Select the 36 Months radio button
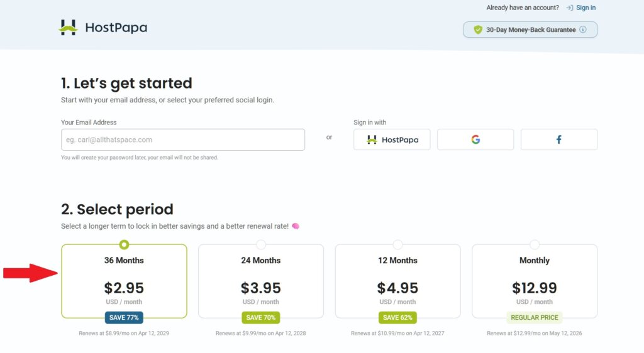Viewport: 644px width, 353px height. (x=124, y=244)
